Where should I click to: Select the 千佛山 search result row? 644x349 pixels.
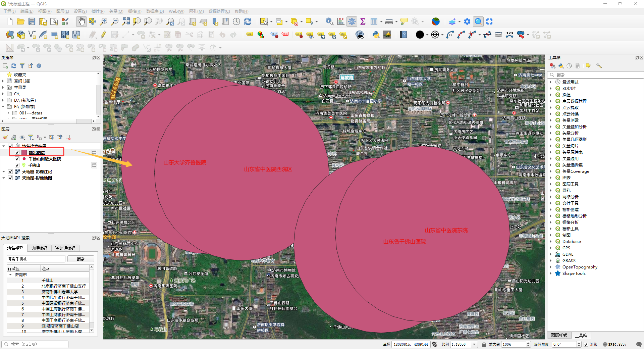pyautogui.click(x=48, y=280)
